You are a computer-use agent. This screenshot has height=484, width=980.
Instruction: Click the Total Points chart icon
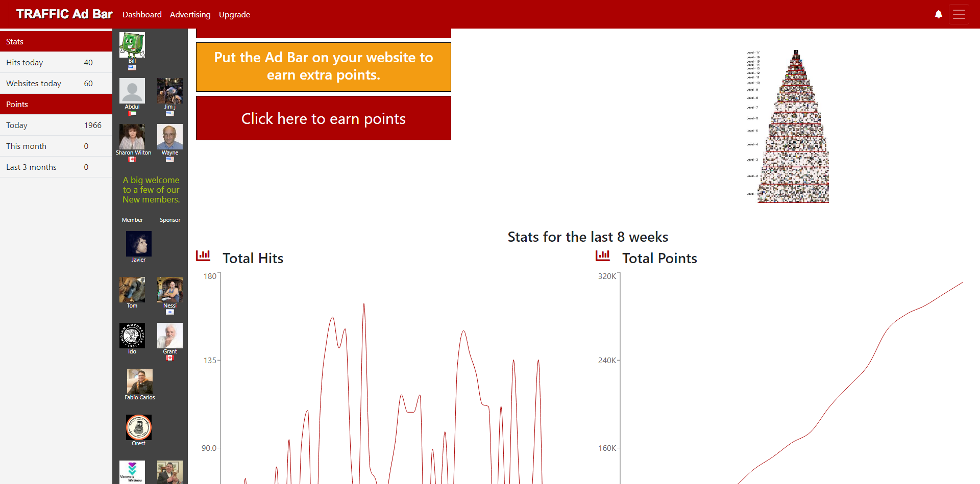pos(603,256)
